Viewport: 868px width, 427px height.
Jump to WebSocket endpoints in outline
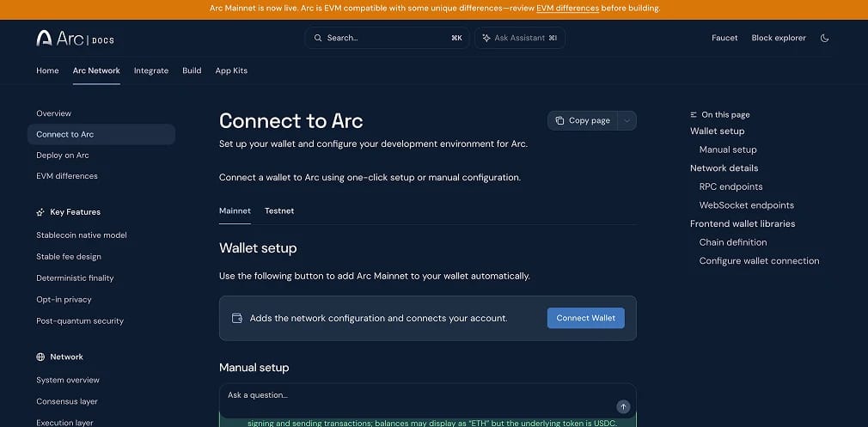[746, 205]
